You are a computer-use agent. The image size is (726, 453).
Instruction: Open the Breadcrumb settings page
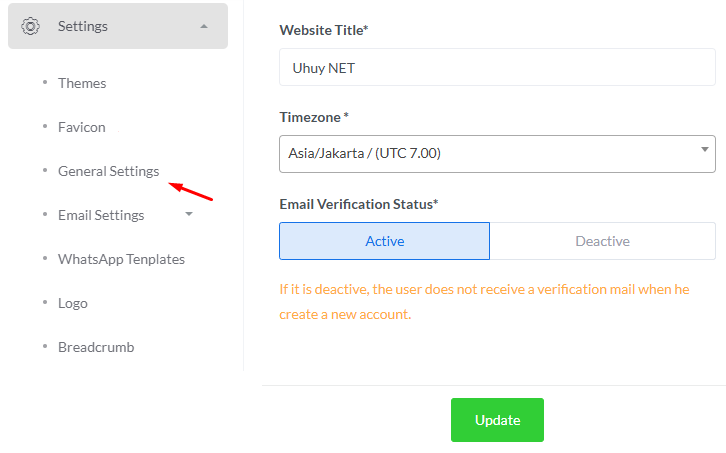coord(96,347)
